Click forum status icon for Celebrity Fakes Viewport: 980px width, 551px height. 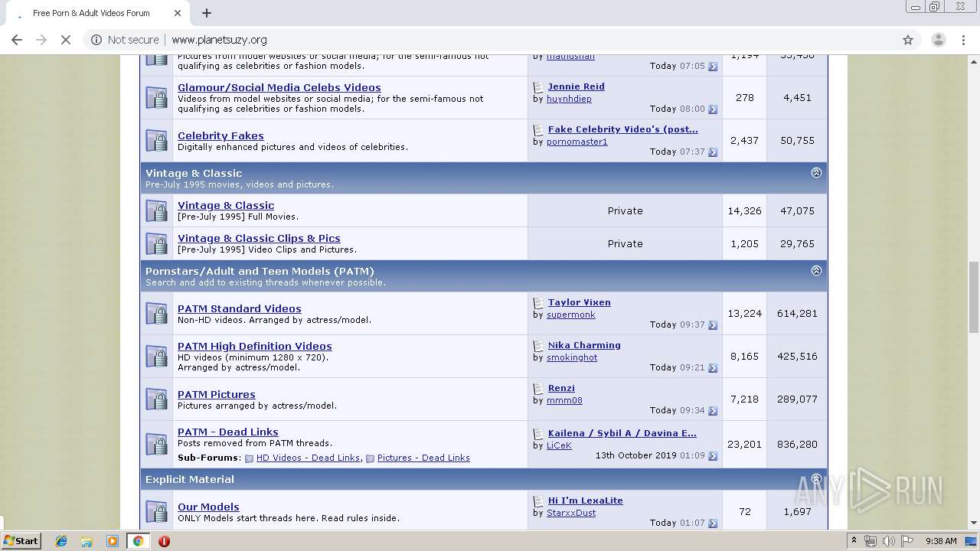click(157, 141)
